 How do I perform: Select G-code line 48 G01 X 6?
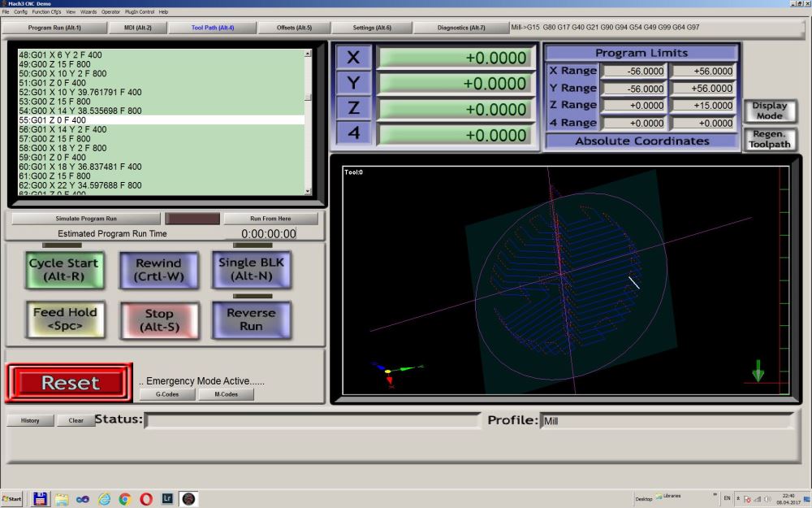(x=161, y=55)
